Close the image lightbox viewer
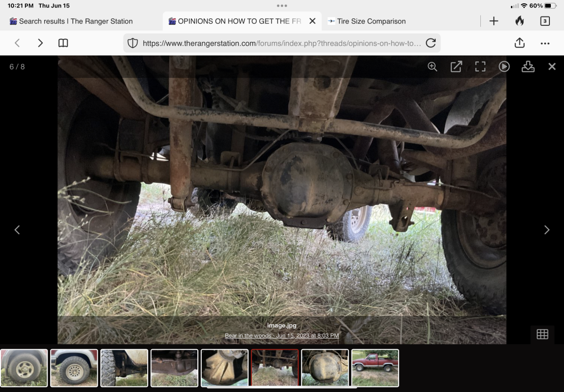 pyautogui.click(x=552, y=67)
